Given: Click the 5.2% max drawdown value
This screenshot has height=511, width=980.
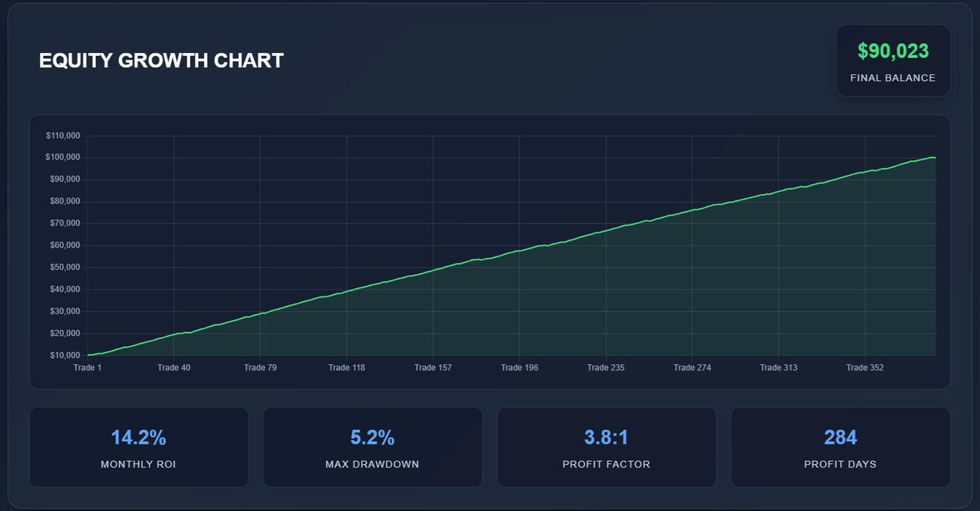Looking at the screenshot, I should (372, 438).
